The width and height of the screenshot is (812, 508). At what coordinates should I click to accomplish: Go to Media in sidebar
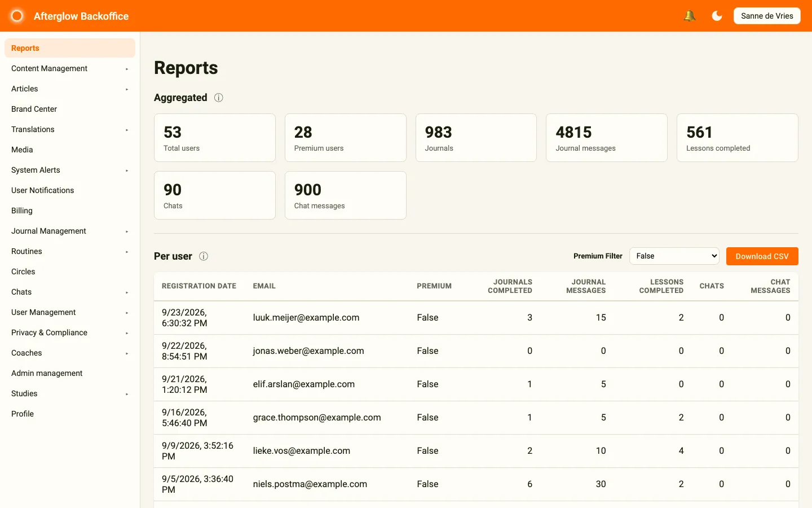tap(70, 150)
